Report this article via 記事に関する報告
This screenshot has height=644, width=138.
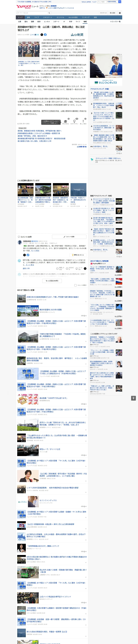coord(24,124)
